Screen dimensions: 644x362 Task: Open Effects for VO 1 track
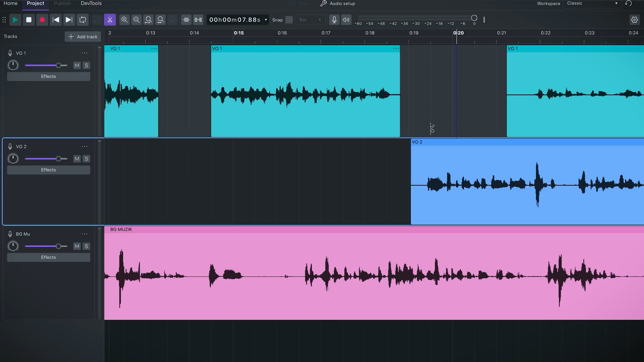click(x=49, y=76)
